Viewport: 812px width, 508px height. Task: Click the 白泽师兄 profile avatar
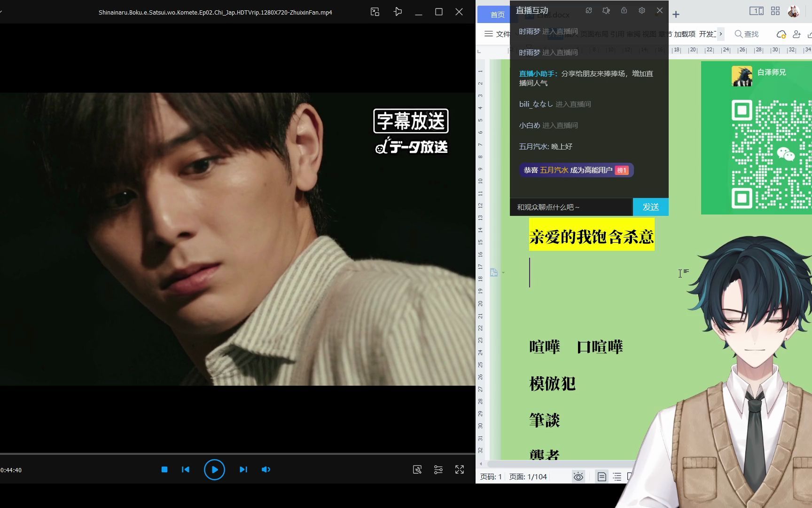pos(742,76)
